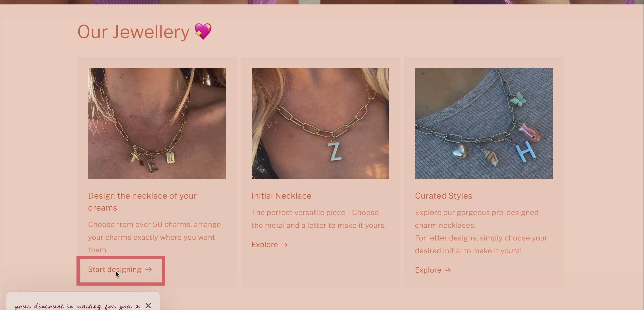This screenshot has width=644, height=310.
Task: Close the discount popup with the X
Action: point(148,306)
